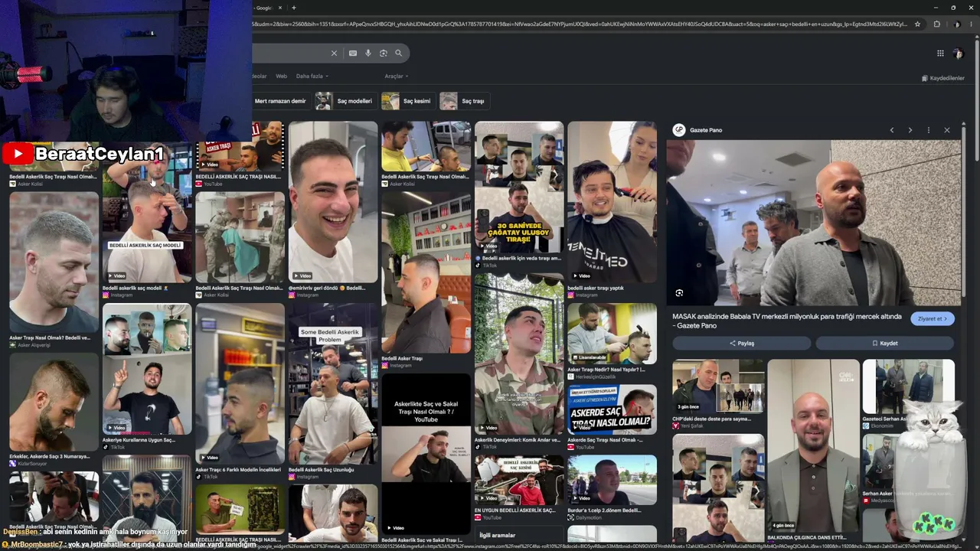Click the large Gazete Pano preview image
Viewport: 980px width, 551px height.
[813, 223]
